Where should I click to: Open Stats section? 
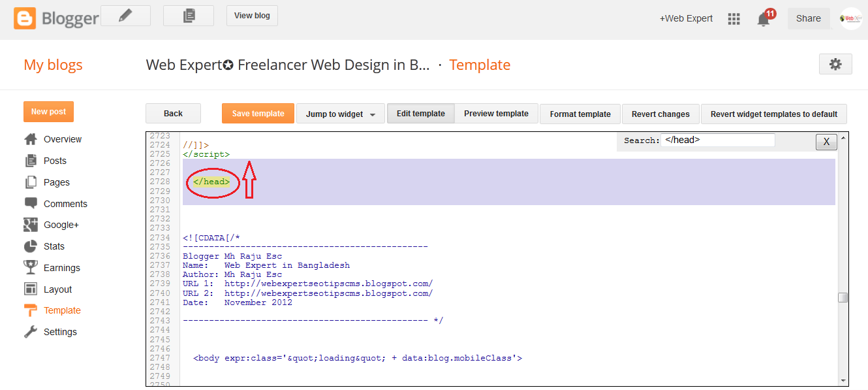pyautogui.click(x=54, y=246)
